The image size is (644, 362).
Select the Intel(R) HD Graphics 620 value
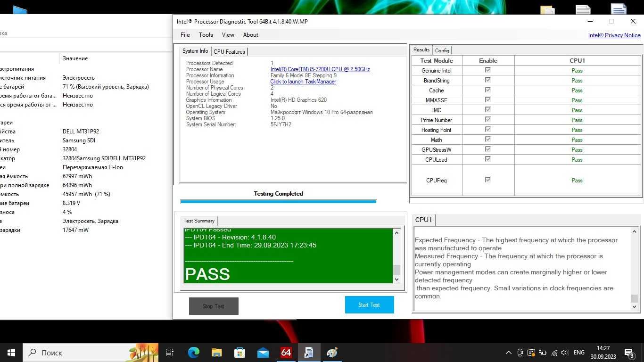[298, 100]
